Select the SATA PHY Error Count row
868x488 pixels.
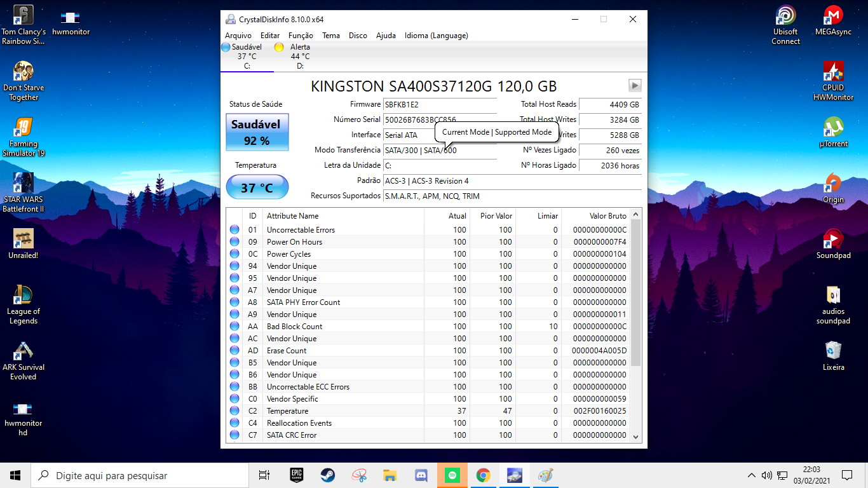[x=428, y=302]
